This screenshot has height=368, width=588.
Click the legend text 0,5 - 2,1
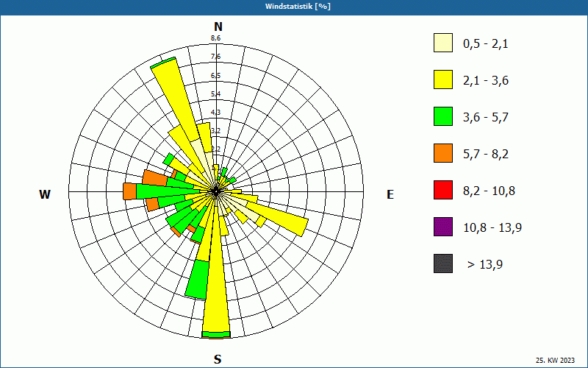(x=486, y=44)
